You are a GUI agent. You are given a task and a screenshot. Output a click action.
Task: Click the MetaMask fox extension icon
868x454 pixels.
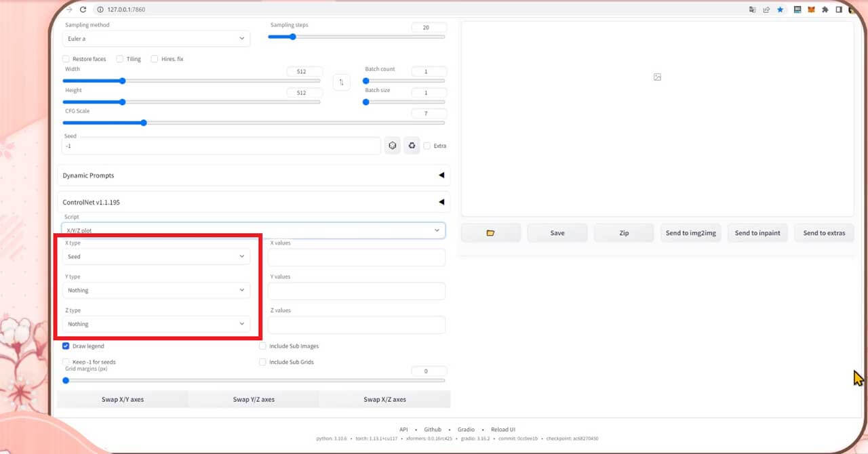(811, 9)
